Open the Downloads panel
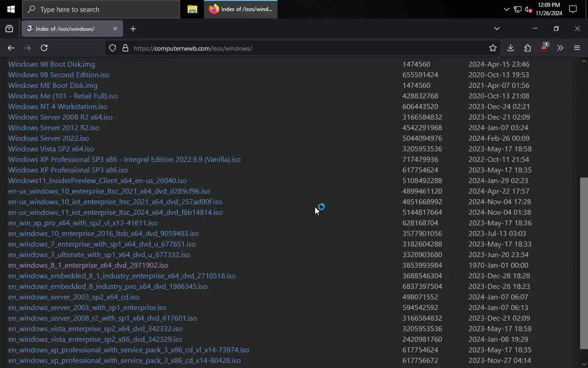The height and width of the screenshot is (368, 588). (x=510, y=48)
